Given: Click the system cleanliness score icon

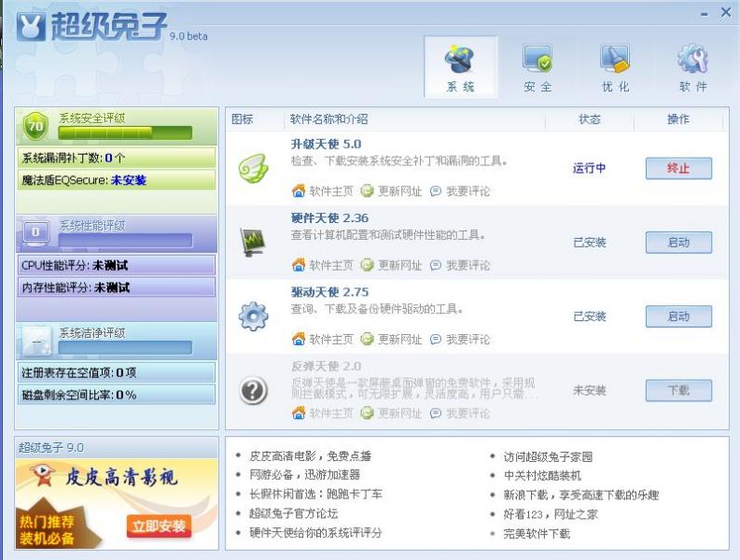Looking at the screenshot, I should point(36,341).
